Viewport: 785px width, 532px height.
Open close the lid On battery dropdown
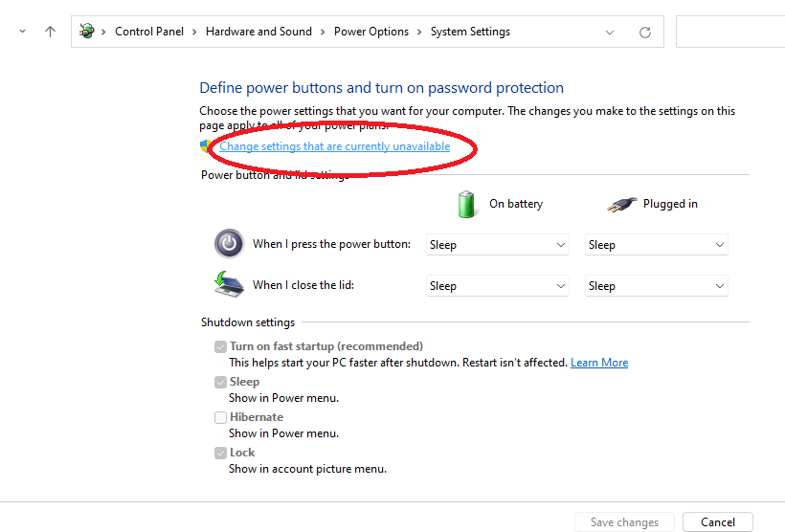[x=497, y=286]
